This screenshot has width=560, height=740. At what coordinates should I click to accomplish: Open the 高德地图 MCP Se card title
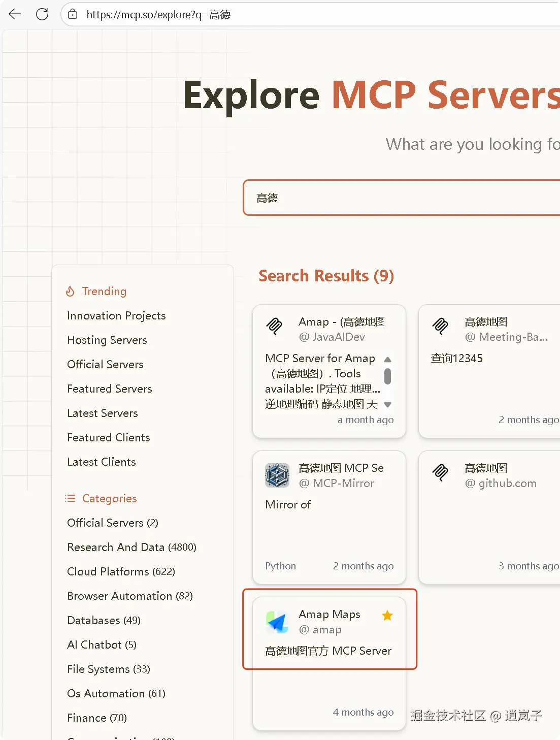(x=341, y=468)
